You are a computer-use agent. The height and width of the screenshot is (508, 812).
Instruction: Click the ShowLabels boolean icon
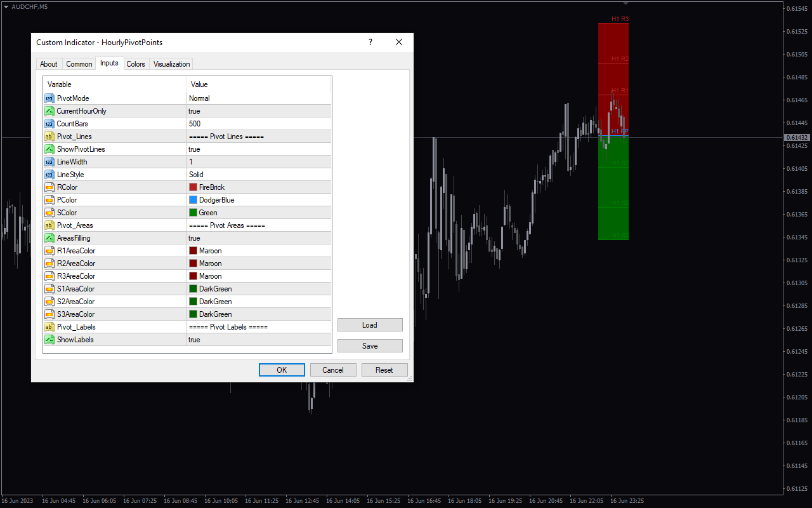click(49, 340)
